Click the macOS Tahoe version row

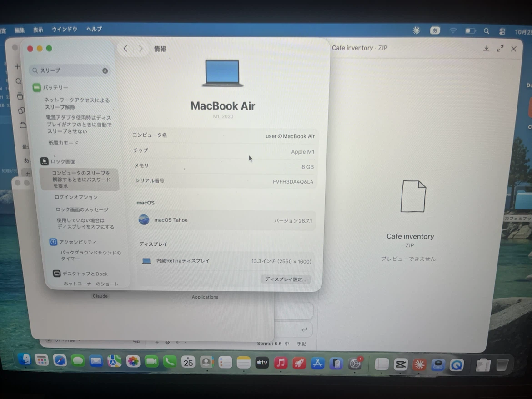[x=226, y=220]
